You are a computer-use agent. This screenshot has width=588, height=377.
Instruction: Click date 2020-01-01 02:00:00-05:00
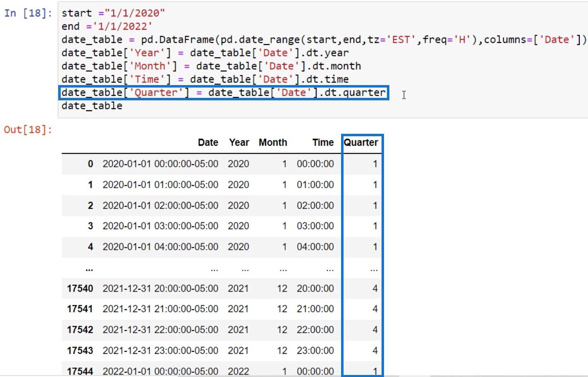pos(161,205)
